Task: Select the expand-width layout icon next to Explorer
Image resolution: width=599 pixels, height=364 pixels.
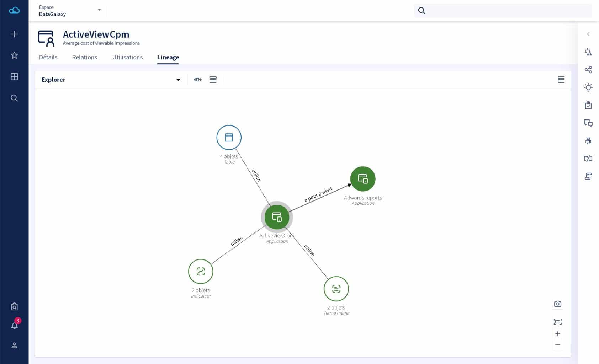Action: [x=198, y=80]
